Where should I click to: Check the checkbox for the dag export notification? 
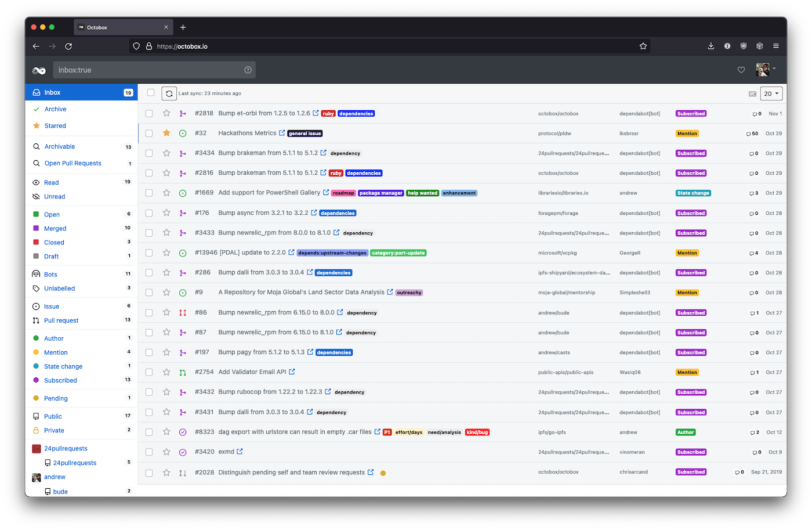point(149,432)
